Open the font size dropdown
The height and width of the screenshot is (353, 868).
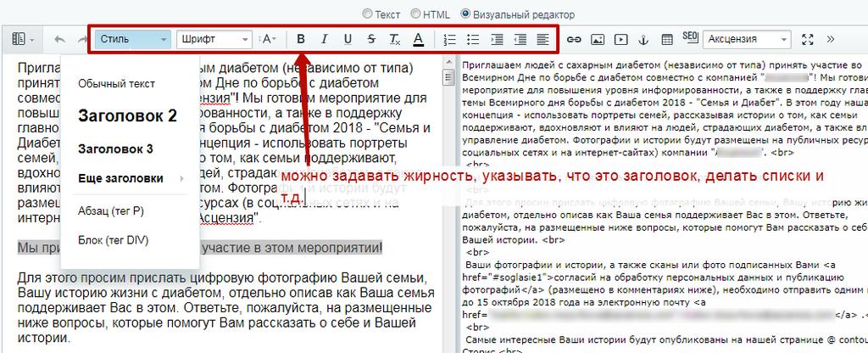point(268,39)
